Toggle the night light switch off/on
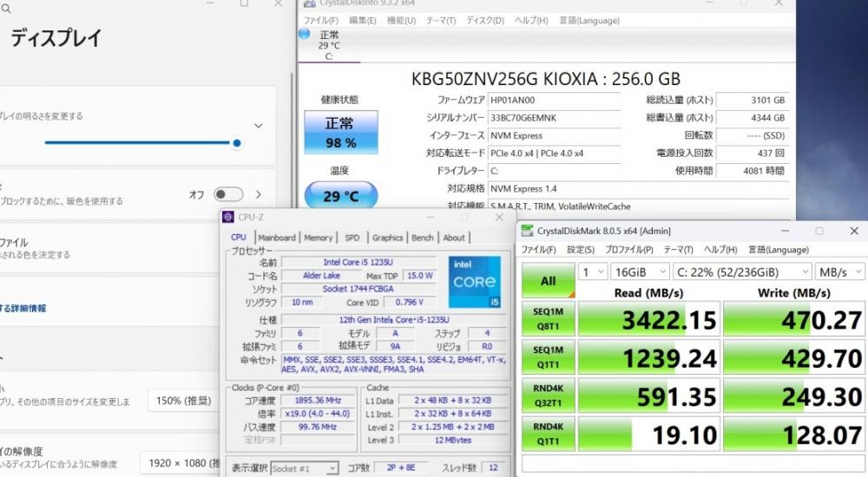This screenshot has width=868, height=477. click(228, 194)
